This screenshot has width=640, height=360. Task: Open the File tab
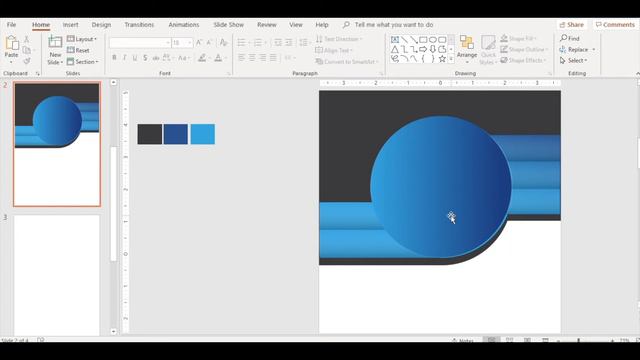tap(11, 25)
